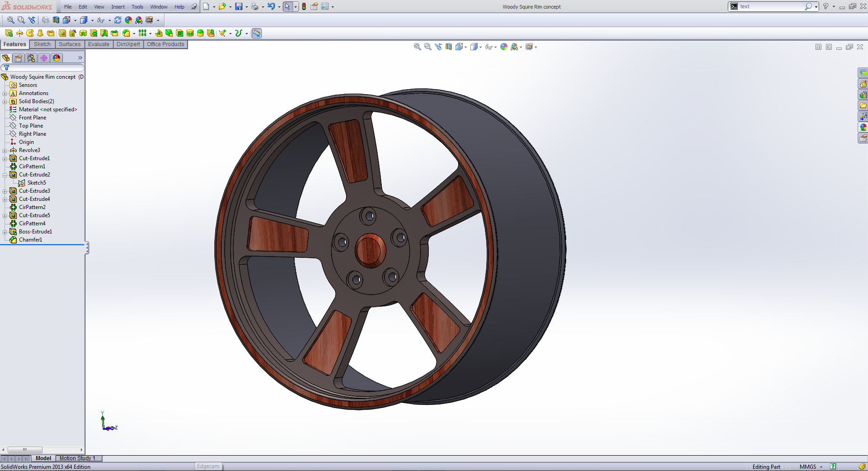Open the Design Library task pane tab
868x471 pixels.
click(863, 95)
